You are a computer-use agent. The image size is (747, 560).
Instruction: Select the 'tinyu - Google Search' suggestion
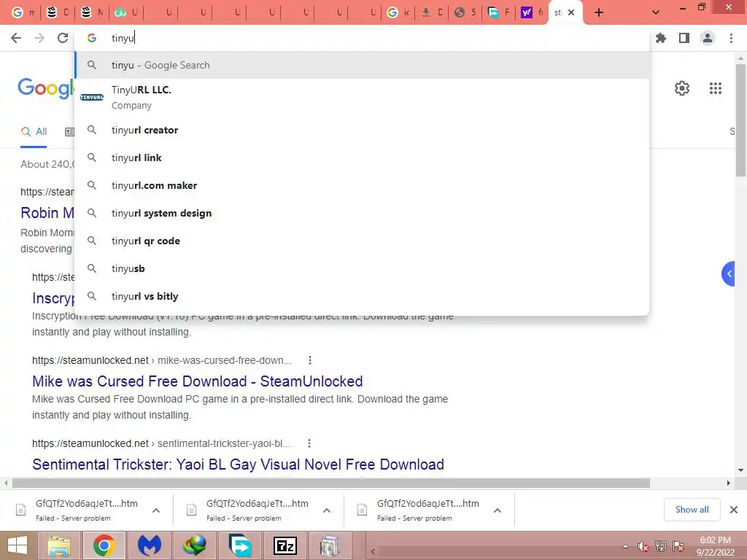[362, 65]
